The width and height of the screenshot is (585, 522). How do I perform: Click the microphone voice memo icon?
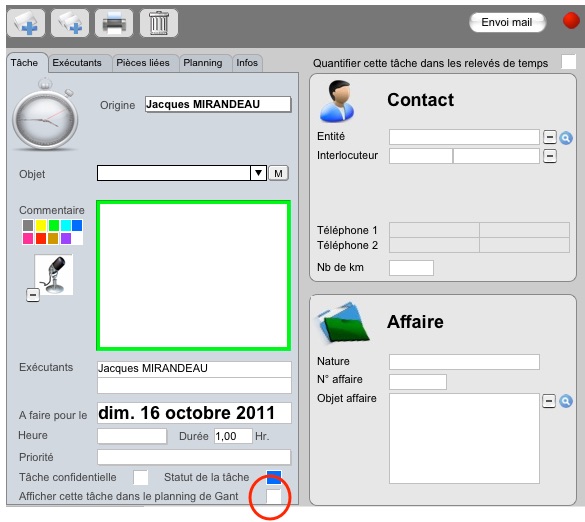click(x=54, y=275)
